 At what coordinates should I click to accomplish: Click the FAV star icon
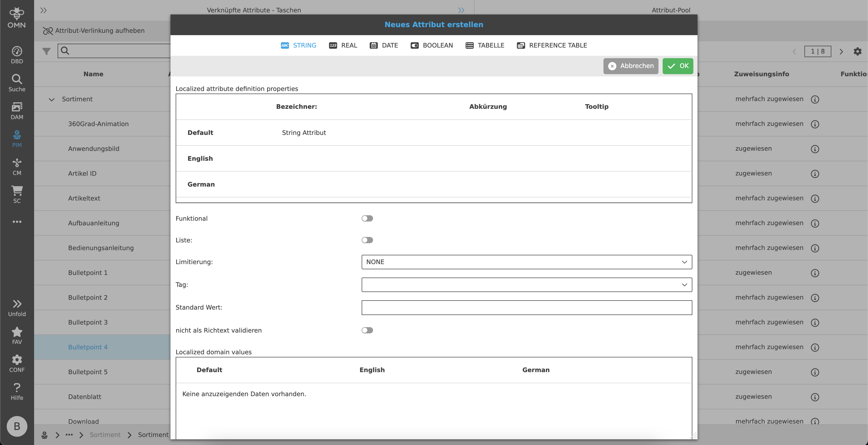coord(17,336)
